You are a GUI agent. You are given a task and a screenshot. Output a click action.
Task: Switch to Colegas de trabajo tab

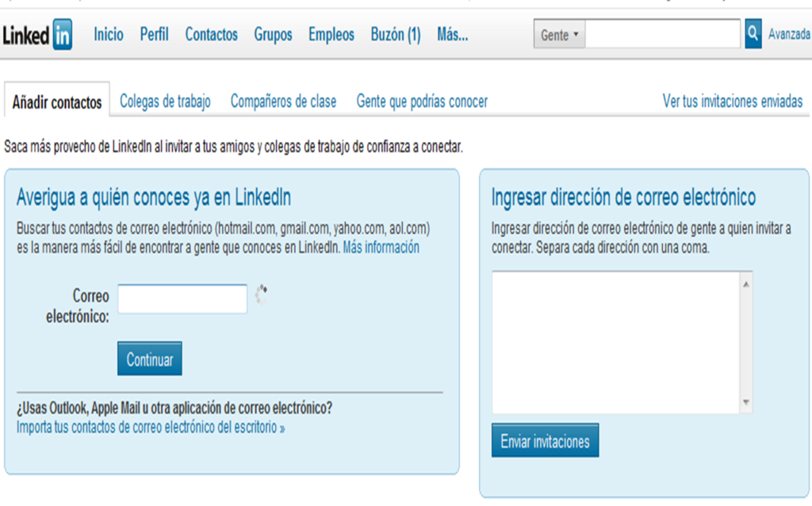[165, 101]
